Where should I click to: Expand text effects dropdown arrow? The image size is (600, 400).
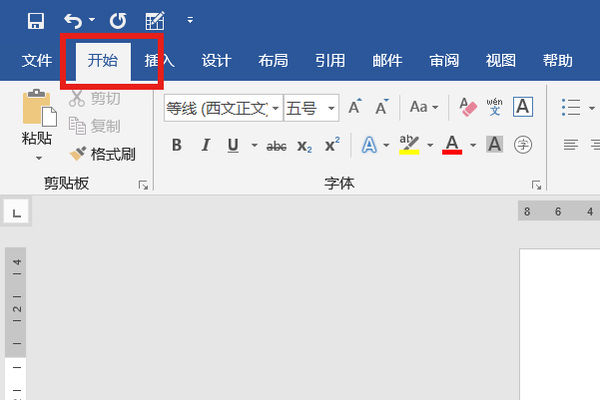386,145
